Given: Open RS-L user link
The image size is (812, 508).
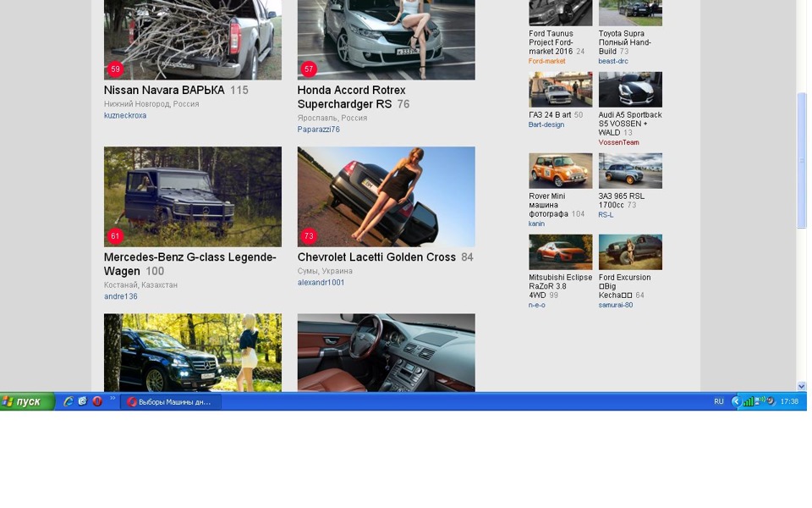Looking at the screenshot, I should click(606, 215).
